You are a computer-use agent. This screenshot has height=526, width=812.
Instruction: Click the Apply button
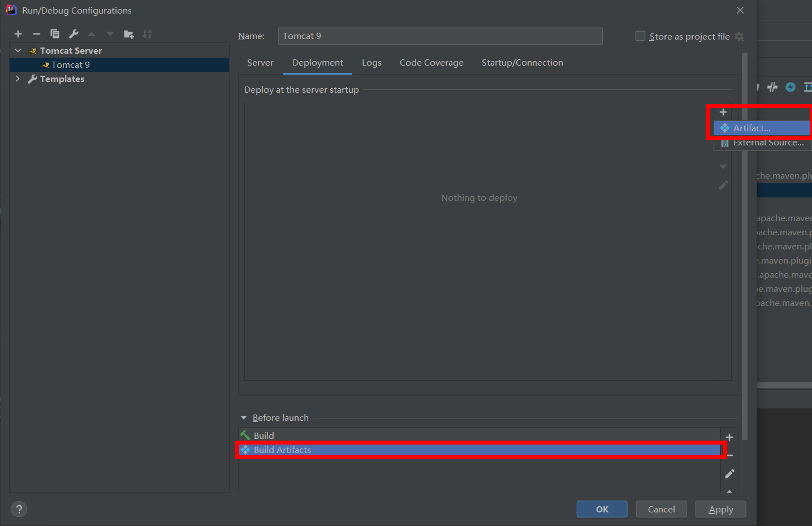[x=721, y=509]
